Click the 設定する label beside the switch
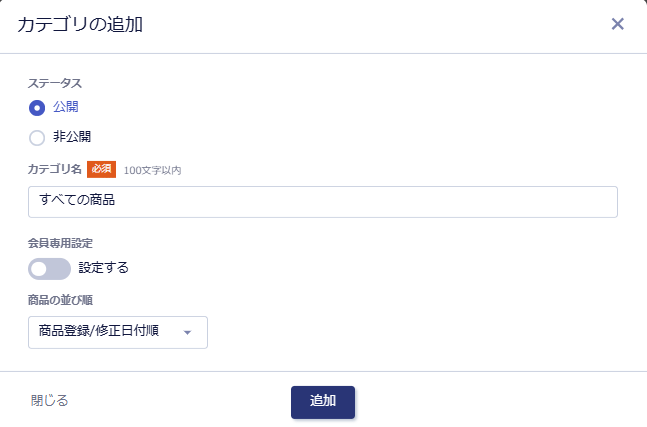Screen dimensions: 647x427 click(104, 268)
